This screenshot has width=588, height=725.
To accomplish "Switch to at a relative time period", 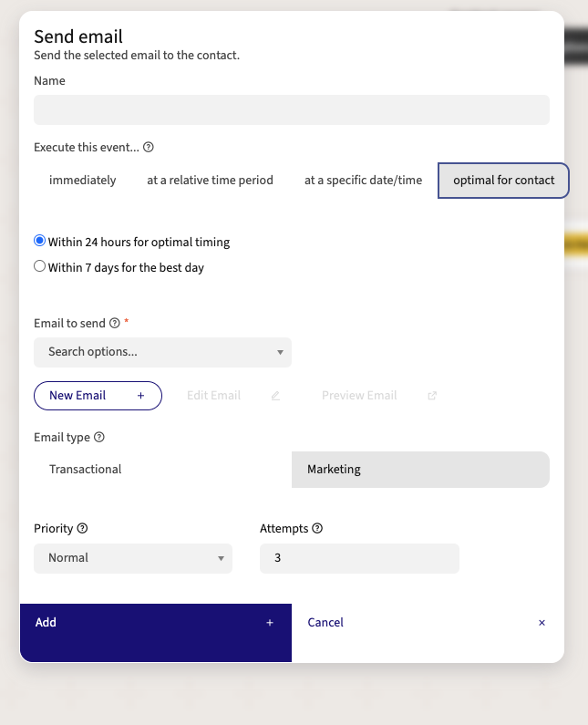I will [x=211, y=181].
